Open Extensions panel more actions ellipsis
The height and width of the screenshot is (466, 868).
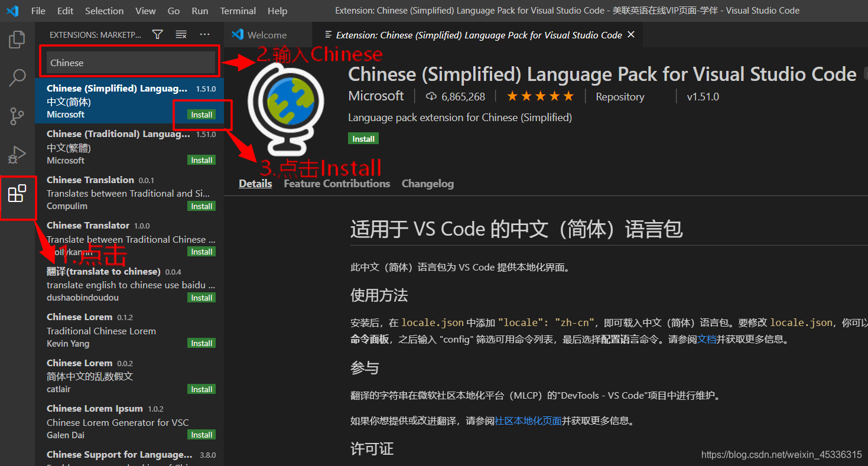(x=204, y=35)
